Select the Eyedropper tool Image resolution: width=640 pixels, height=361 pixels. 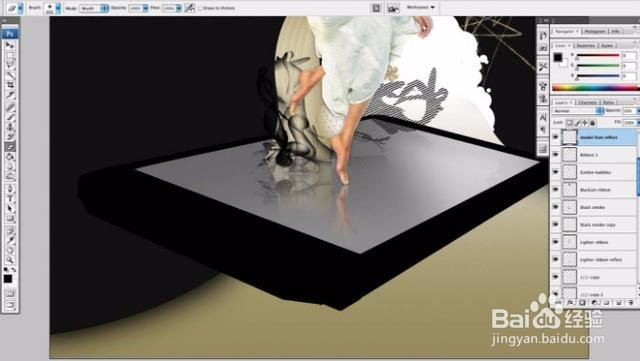pos(10,240)
